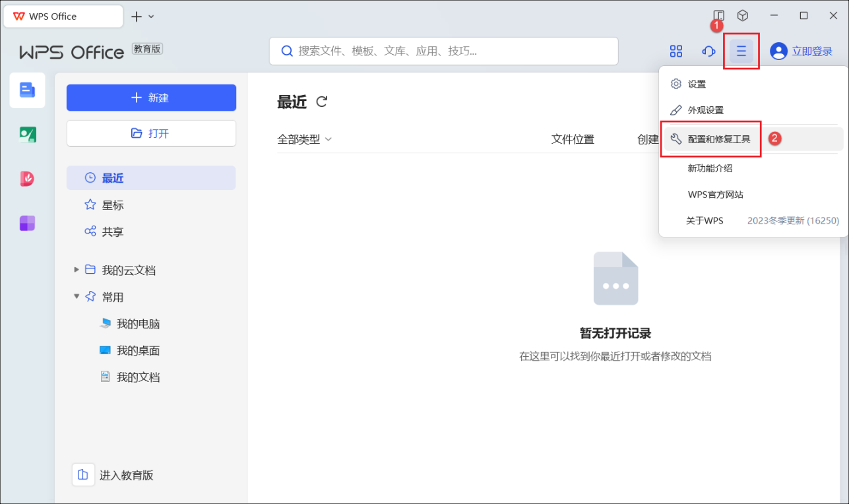Select 配置和修复工具 from the menu
The image size is (849, 504).
(710, 139)
